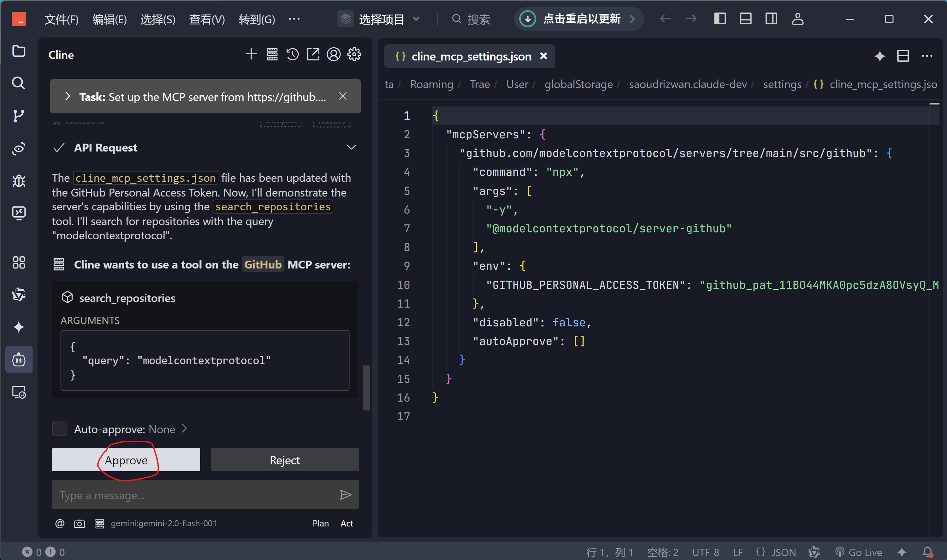Viewport: 947px width, 560px height.
Task: Open the 文件(F) menu
Action: (x=61, y=19)
